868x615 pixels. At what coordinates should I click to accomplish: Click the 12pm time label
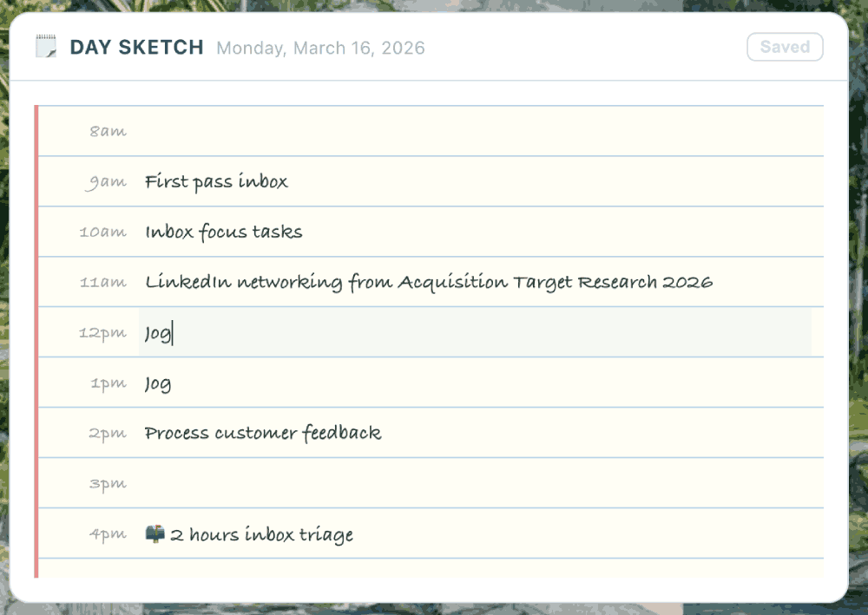[x=102, y=333]
